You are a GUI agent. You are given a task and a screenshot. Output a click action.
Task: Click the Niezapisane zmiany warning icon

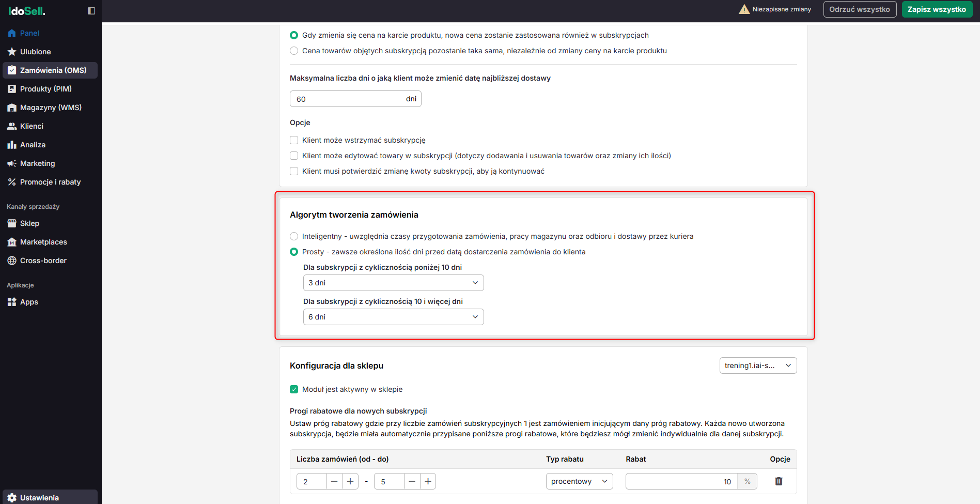click(744, 9)
